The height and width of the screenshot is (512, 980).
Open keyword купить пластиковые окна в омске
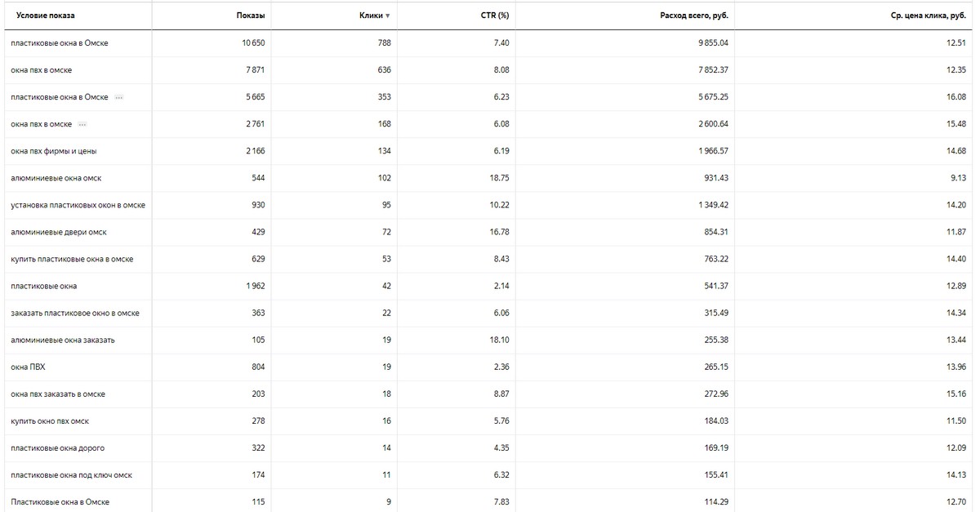(72, 259)
